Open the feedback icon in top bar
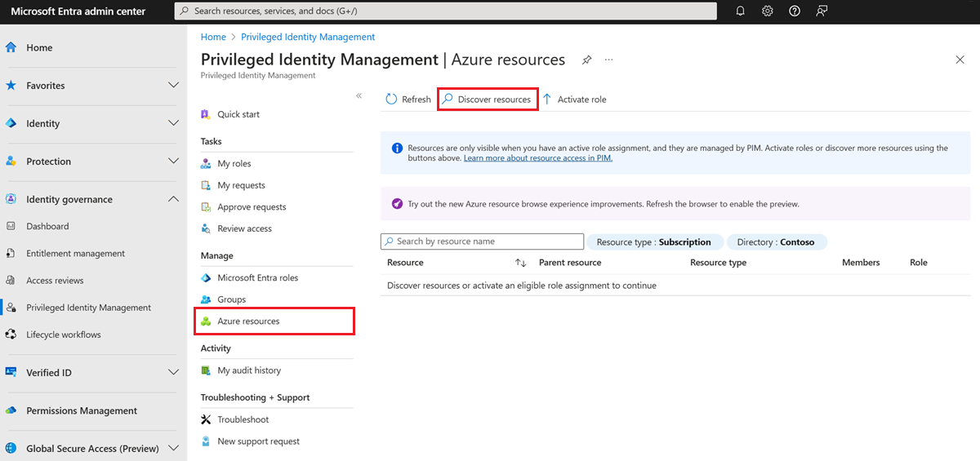Screen dimensions: 980x461 pos(822,11)
